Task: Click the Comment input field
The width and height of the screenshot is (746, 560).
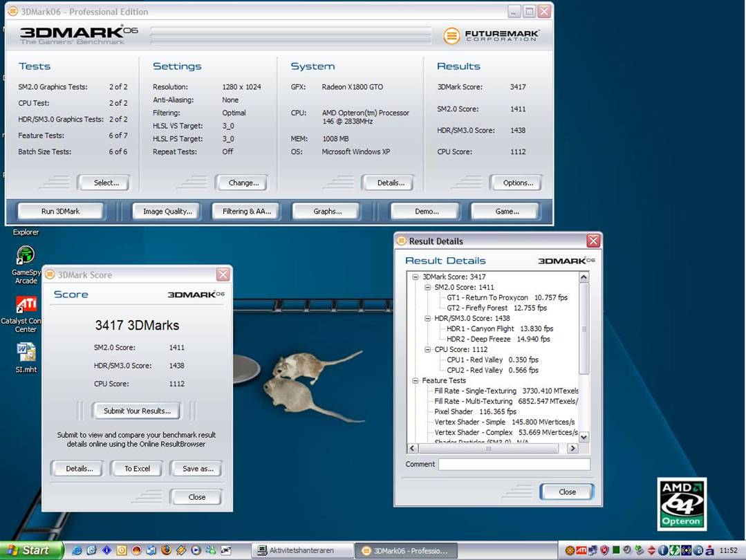Action: [514, 465]
